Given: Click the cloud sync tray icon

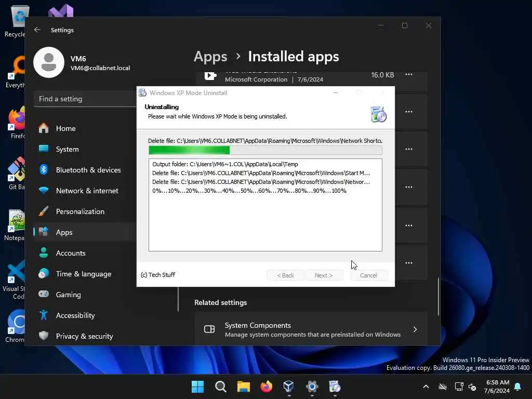Looking at the screenshot, I should (443, 387).
